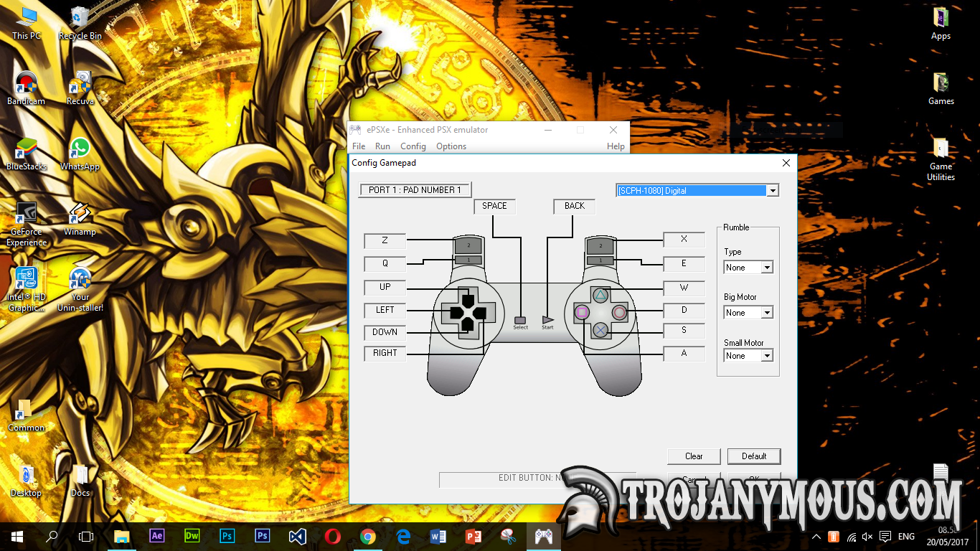Click the SPACE key binding field
Viewport: 980px width, 551px height.
(x=494, y=206)
